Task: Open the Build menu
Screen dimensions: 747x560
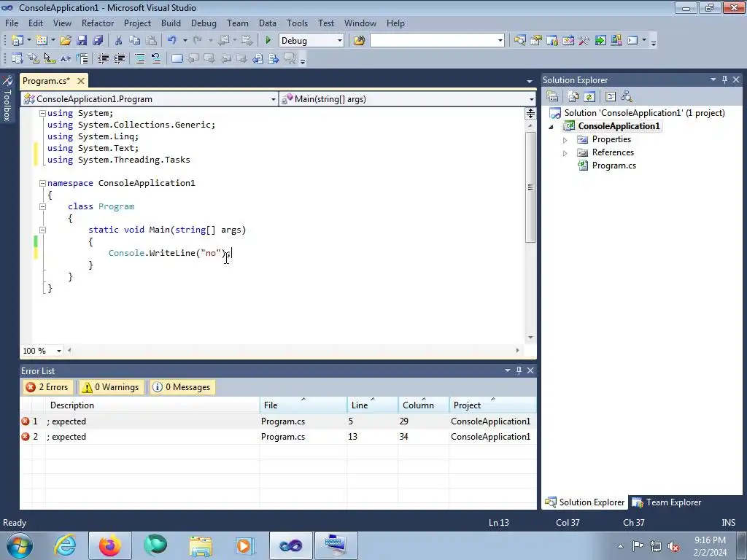Action: pos(171,23)
